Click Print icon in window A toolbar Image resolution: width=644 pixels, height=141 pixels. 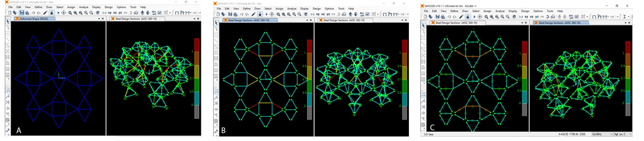point(27,13)
